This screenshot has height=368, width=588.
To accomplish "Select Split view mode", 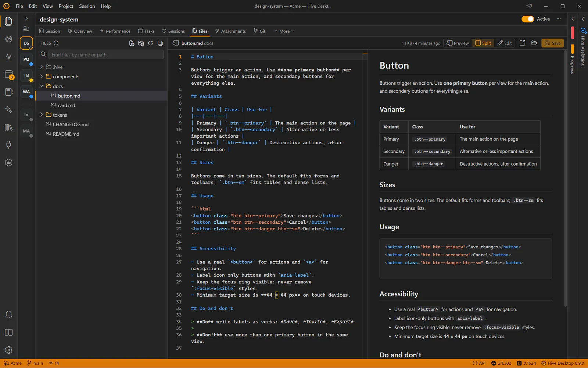I will pyautogui.click(x=483, y=43).
